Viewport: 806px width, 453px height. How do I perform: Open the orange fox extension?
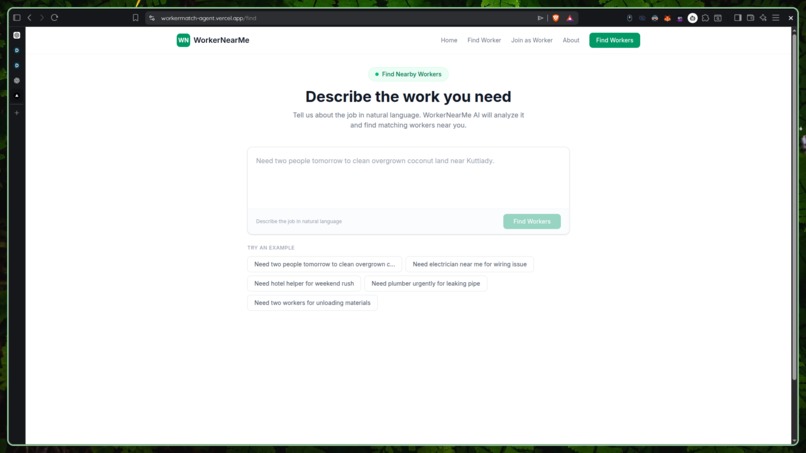click(x=667, y=18)
